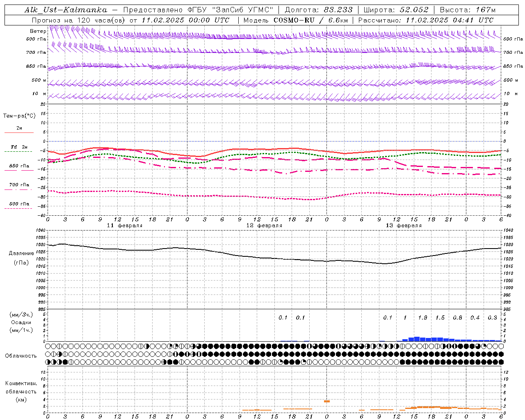Viewport: 525px width, 420px height.
Task: Click the 500 гПа temperature legend entry
Action: (19, 204)
